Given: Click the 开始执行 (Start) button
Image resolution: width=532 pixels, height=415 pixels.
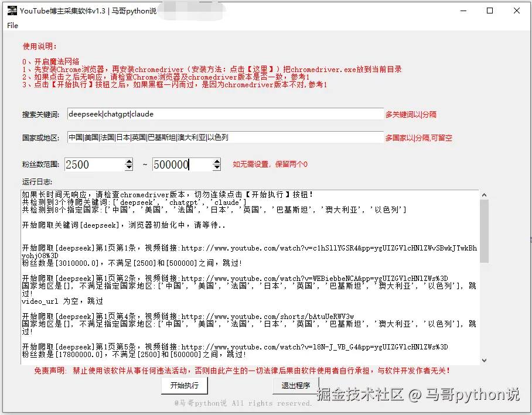Looking at the screenshot, I should [x=185, y=386].
